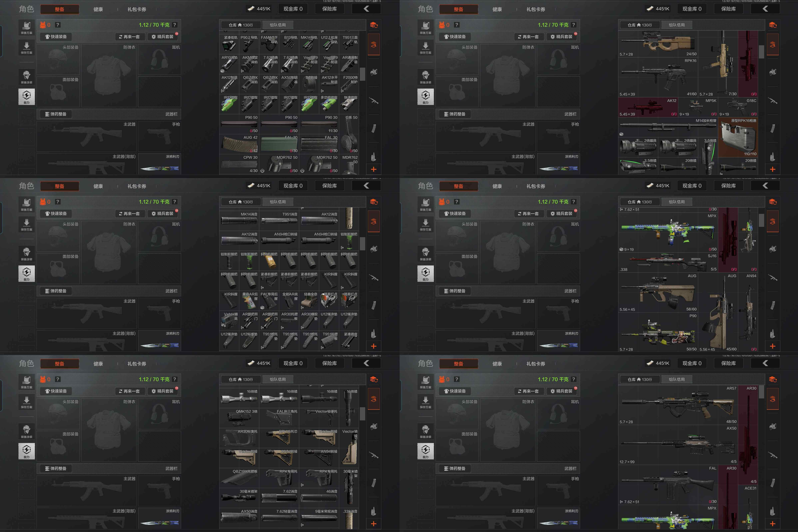The width and height of the screenshot is (798, 532).
Task: Open 组队借用 tab above the AR57 list
Action: [x=676, y=379]
